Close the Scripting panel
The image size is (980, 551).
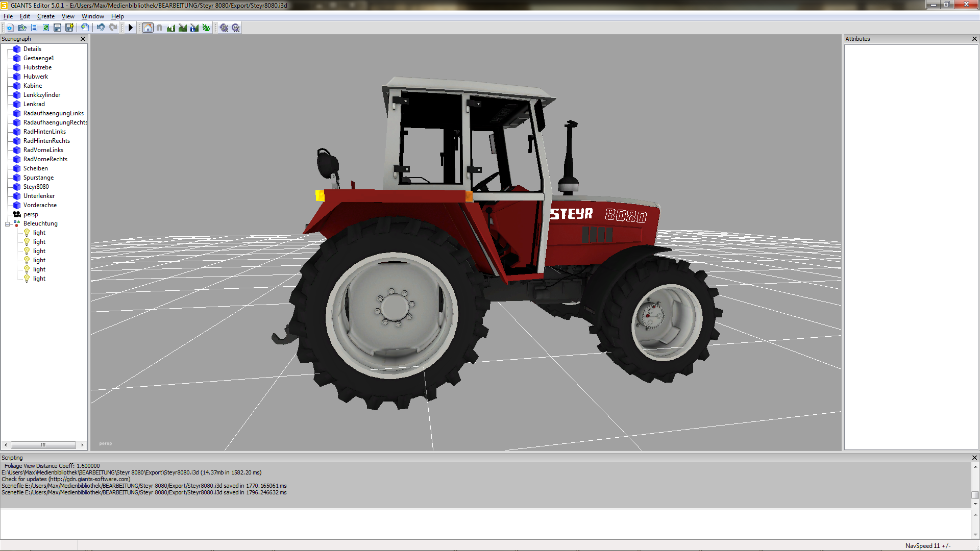[974, 458]
